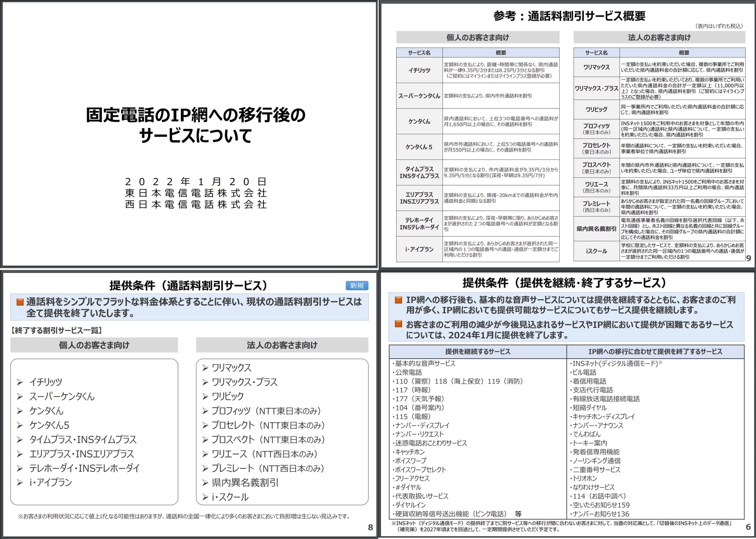Click the 新規 badge on slide 8

(357, 286)
